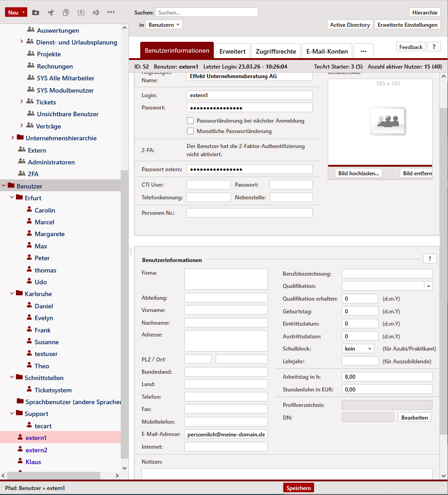This screenshot has width=448, height=495.
Task: Click the scissors cut icon
Action: pos(51,12)
